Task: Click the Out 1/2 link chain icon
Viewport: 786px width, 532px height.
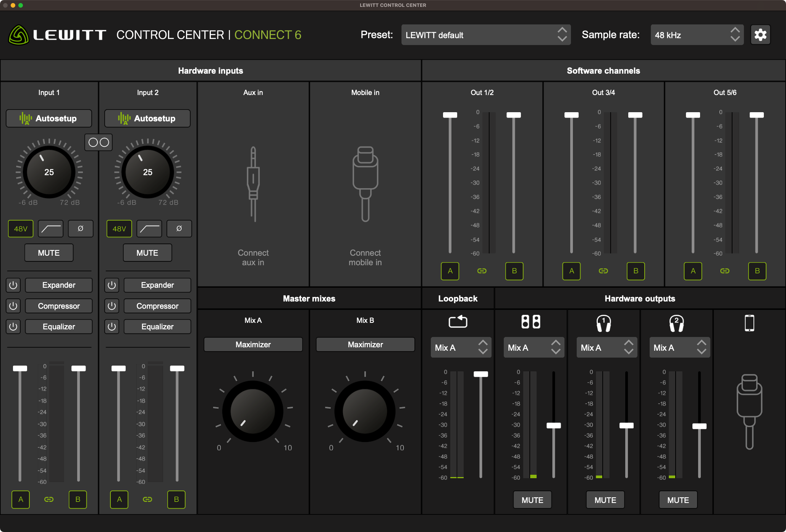Action: pos(482,271)
